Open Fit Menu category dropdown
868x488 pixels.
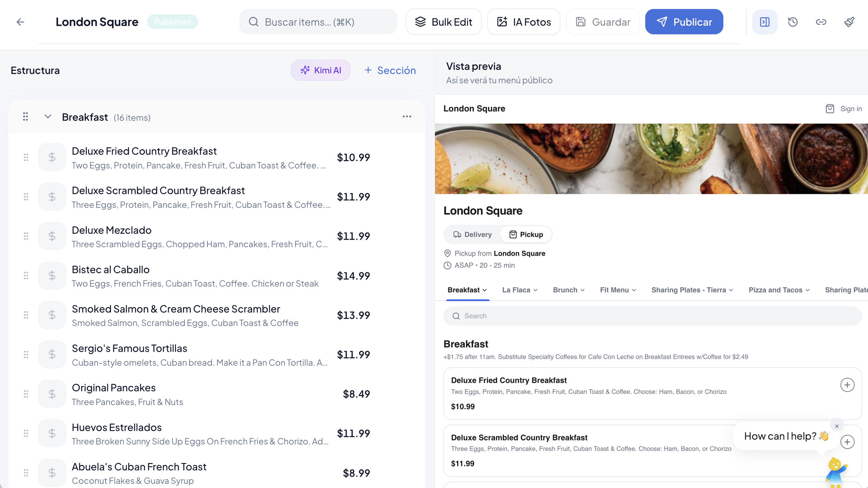click(618, 290)
